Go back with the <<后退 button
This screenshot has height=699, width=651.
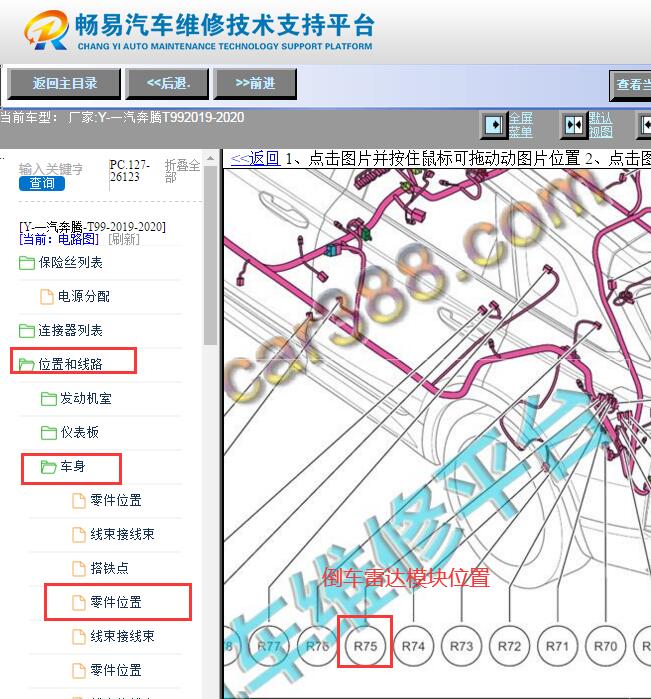coord(168,84)
